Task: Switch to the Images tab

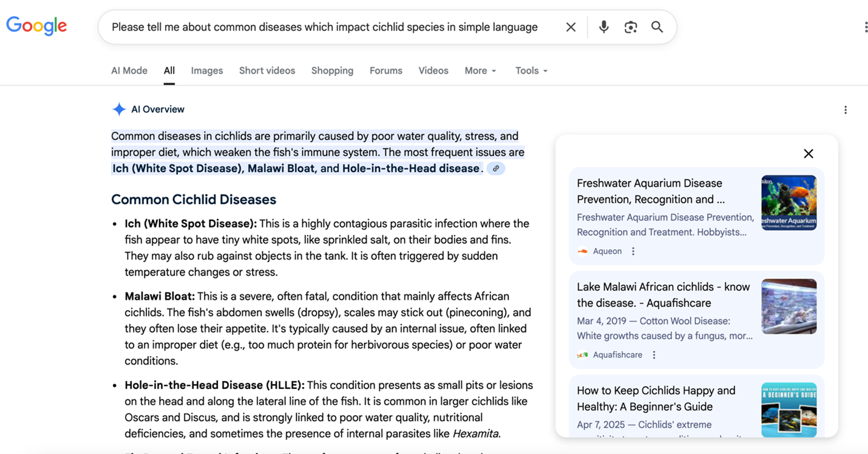Action: (207, 70)
